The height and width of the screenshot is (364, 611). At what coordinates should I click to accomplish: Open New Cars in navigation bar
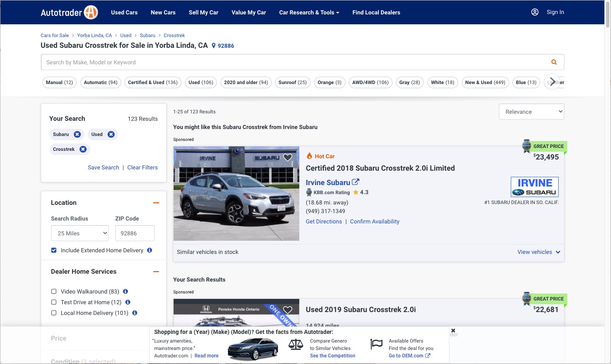click(x=163, y=12)
